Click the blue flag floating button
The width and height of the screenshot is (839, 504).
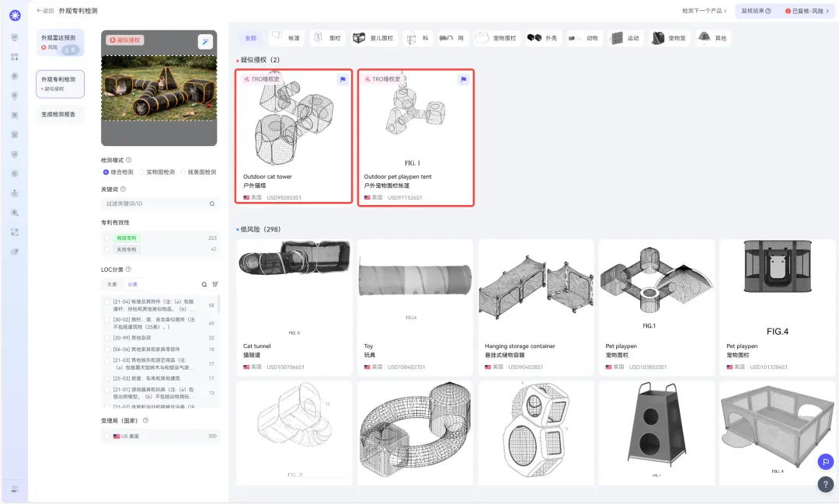click(825, 461)
